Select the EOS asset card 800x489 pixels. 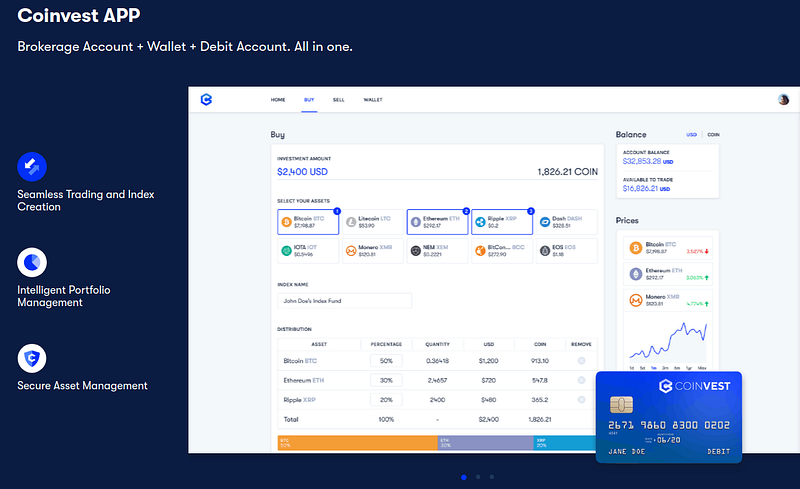point(566,251)
